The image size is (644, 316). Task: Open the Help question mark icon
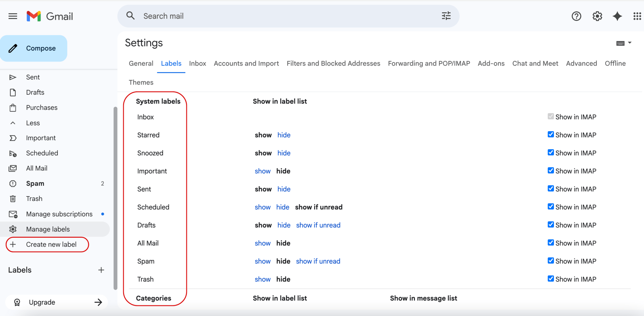click(x=576, y=16)
